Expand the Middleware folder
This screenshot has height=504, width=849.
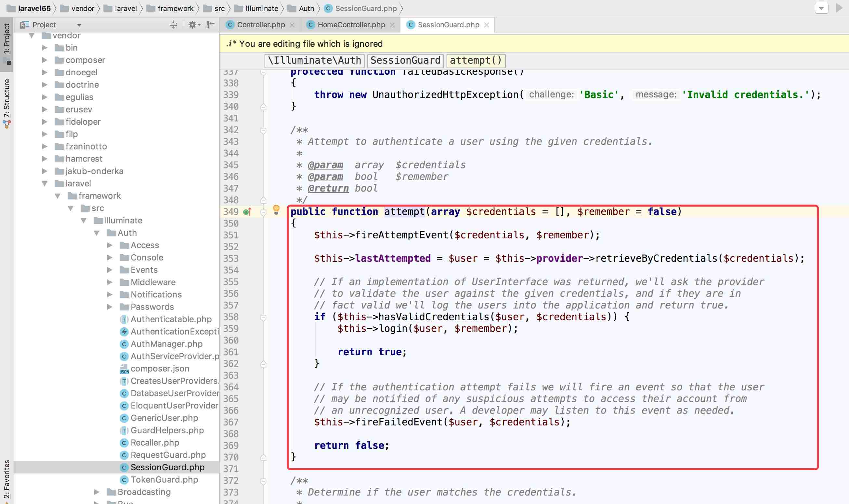110,282
